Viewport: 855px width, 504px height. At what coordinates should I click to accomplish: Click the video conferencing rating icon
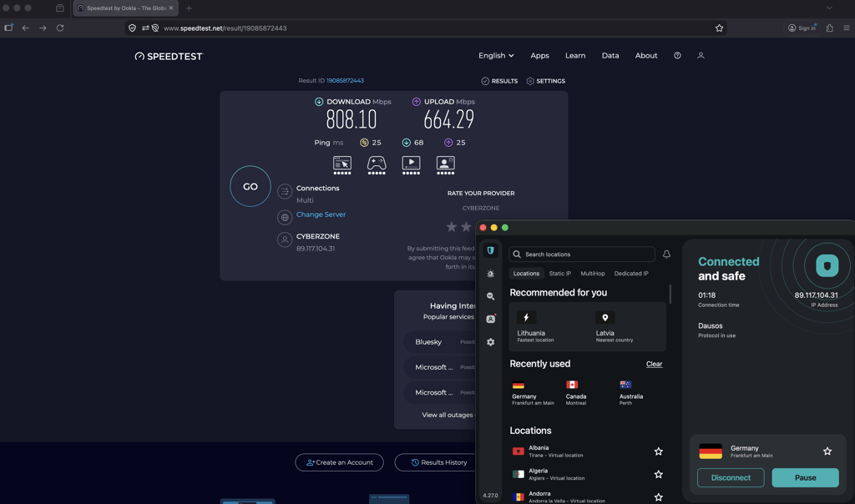[445, 165]
